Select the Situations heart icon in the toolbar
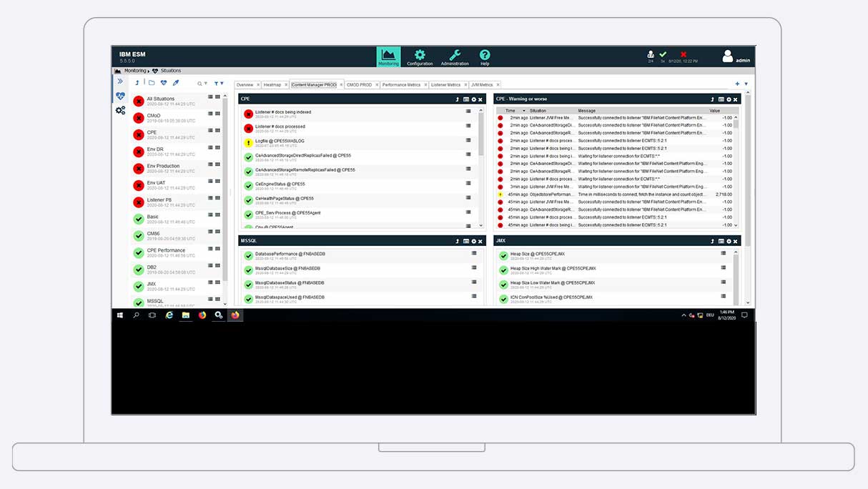 coord(164,82)
